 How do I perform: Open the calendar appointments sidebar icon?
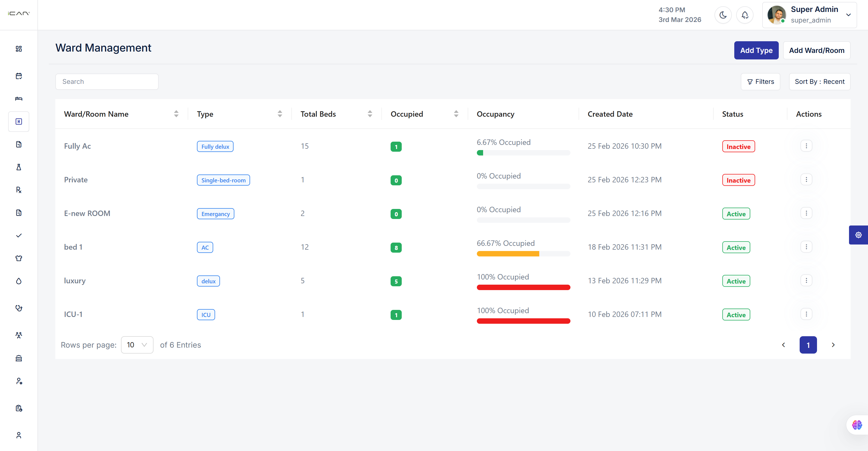[18, 76]
